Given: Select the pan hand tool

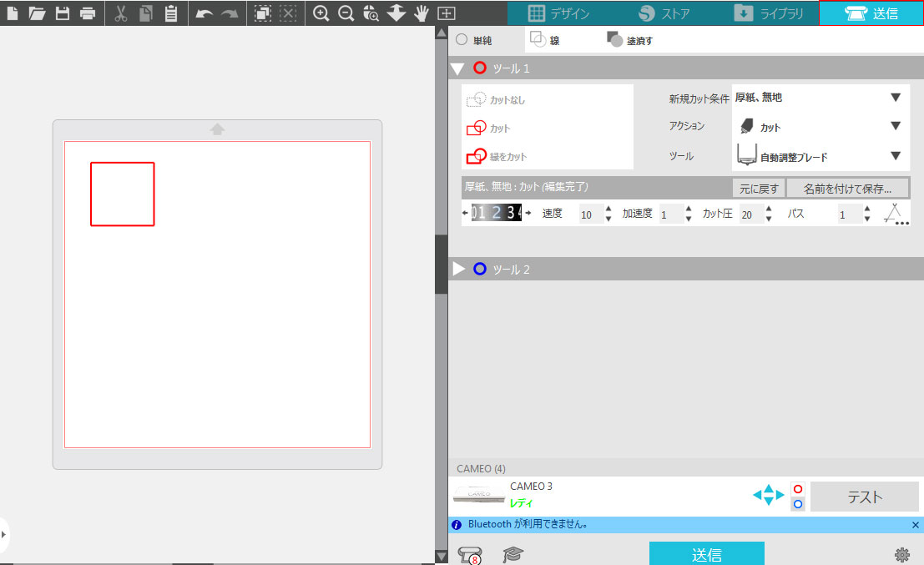Looking at the screenshot, I should tap(422, 13).
